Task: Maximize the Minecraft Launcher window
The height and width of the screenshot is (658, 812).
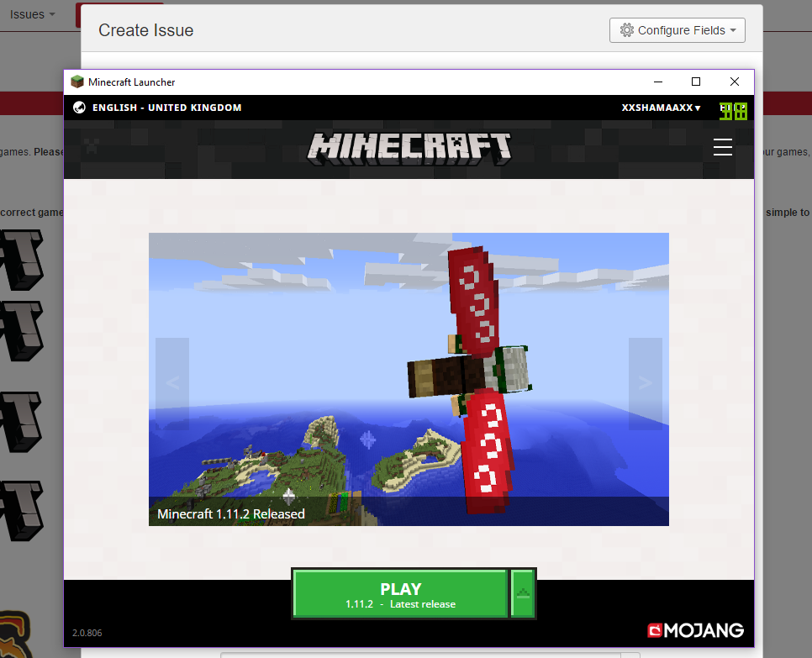Action: pos(696,82)
